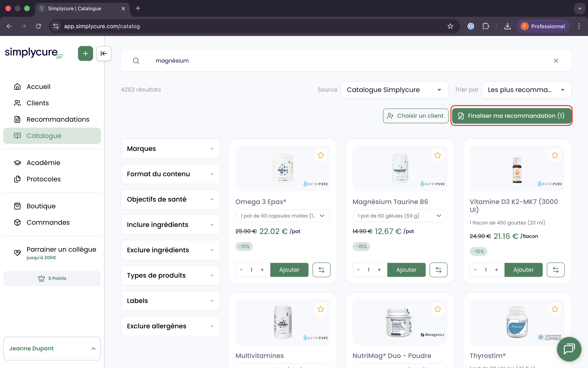Click the search magnifier icon
Image resolution: width=588 pixels, height=368 pixels.
click(x=136, y=61)
